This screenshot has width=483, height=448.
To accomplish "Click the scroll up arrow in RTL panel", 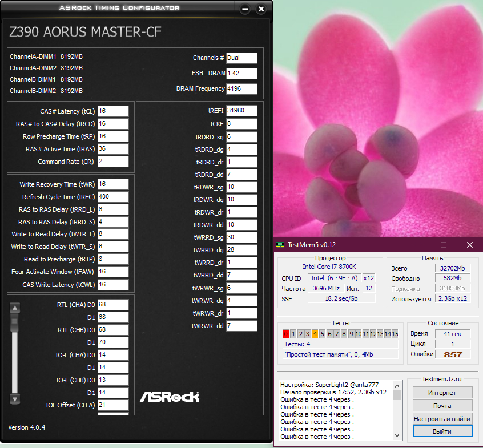I will coord(15,308).
